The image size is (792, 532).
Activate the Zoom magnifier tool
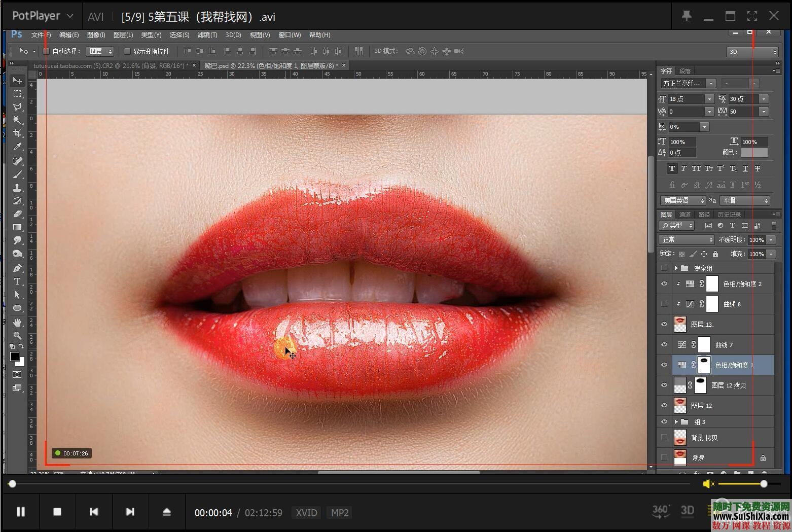17,335
